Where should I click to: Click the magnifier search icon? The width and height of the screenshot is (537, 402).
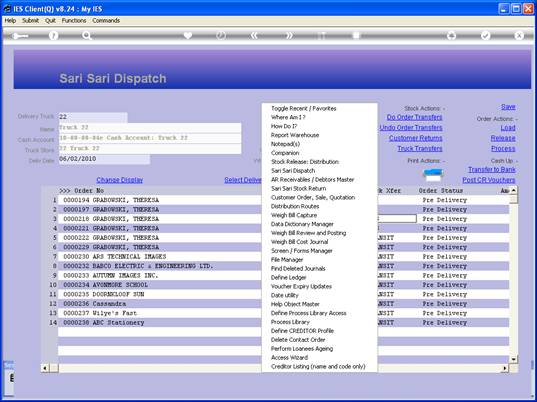87,36
